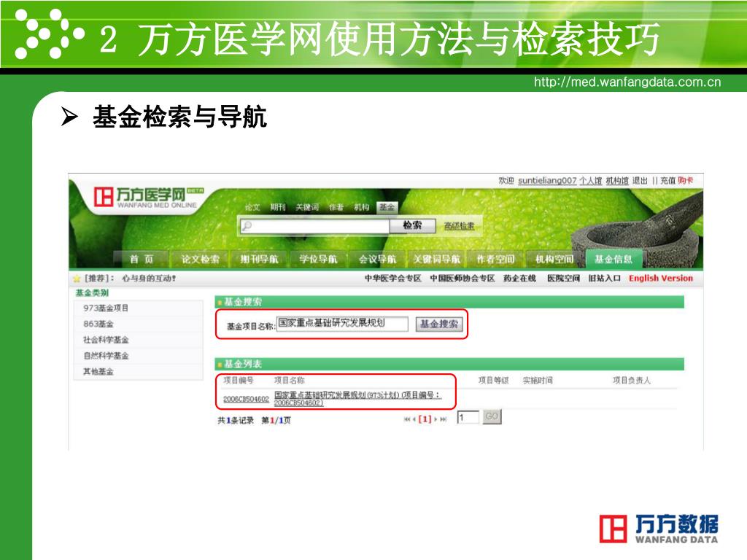Open the 药企在线 link
Screen dimensions: 747x560
pos(519,278)
